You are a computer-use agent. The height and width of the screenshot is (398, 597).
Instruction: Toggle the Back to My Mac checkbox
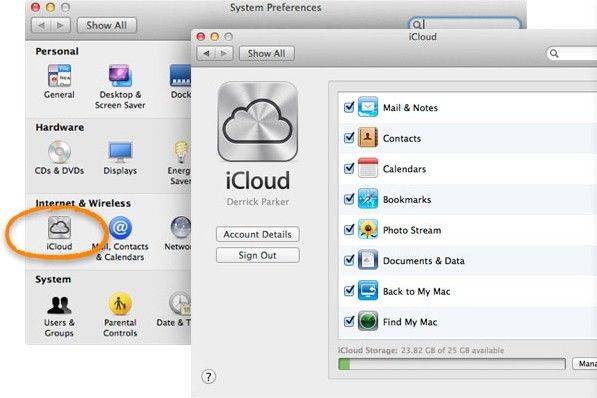click(349, 291)
